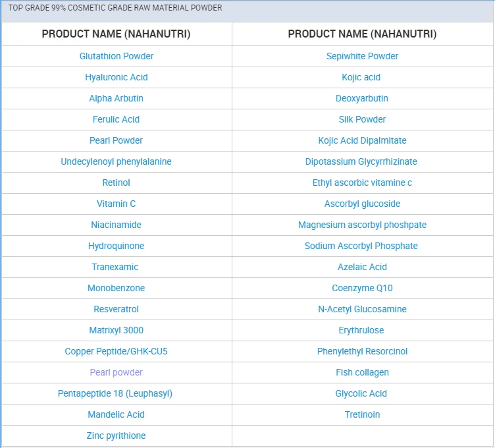Click Magnesium ascorbyl phoshpate link
Viewport: 495px width, 448px height.
click(x=362, y=225)
